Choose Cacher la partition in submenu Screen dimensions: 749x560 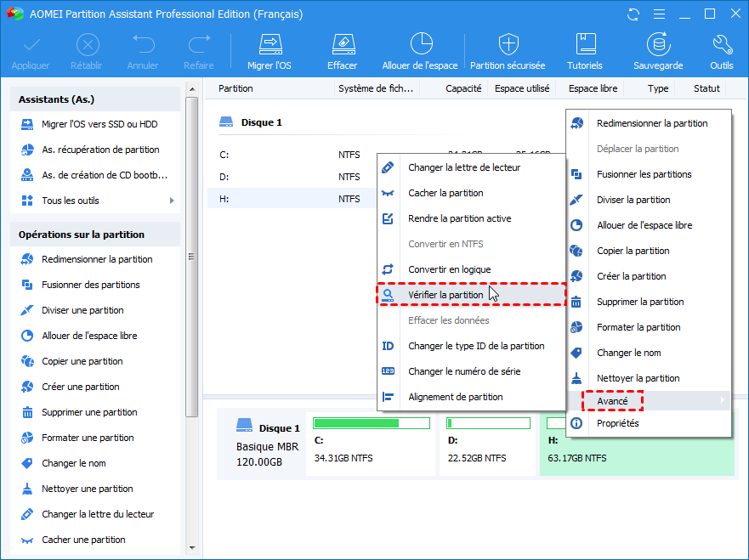click(472, 193)
